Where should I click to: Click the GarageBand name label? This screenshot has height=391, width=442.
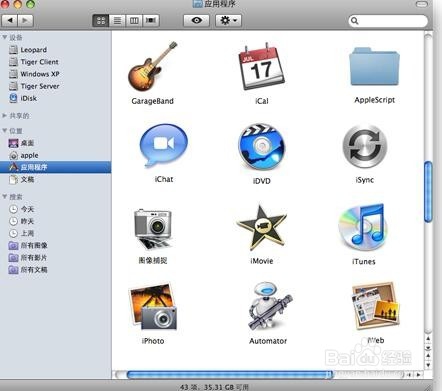[x=153, y=101]
